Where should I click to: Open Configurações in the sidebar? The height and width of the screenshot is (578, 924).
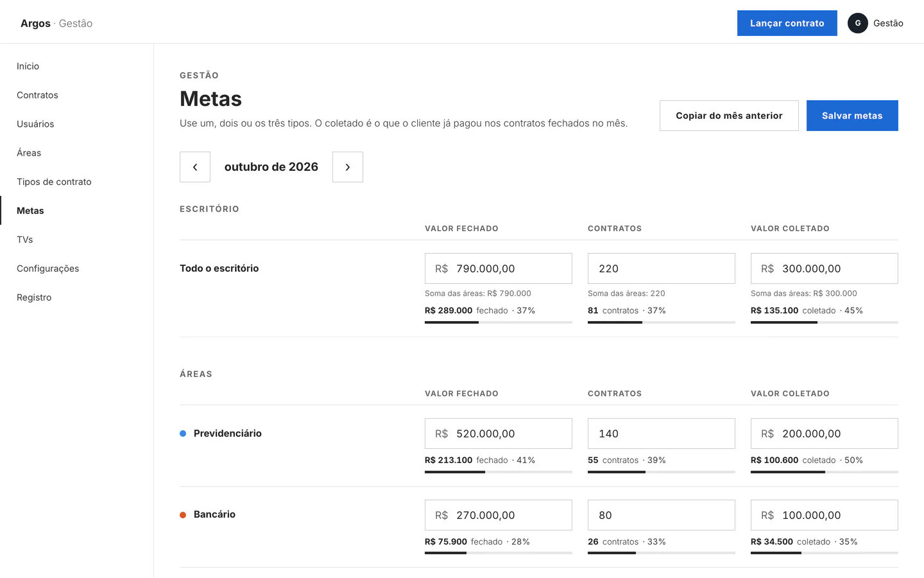77,268
